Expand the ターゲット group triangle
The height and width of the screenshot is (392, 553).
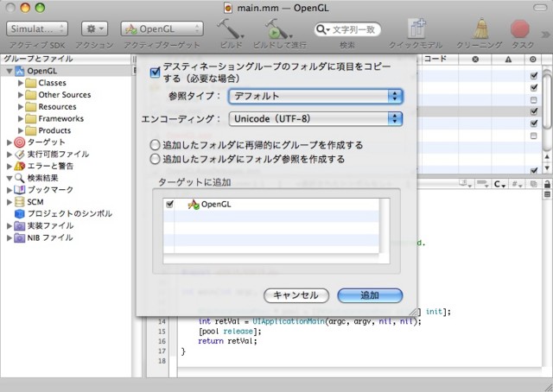click(x=10, y=142)
